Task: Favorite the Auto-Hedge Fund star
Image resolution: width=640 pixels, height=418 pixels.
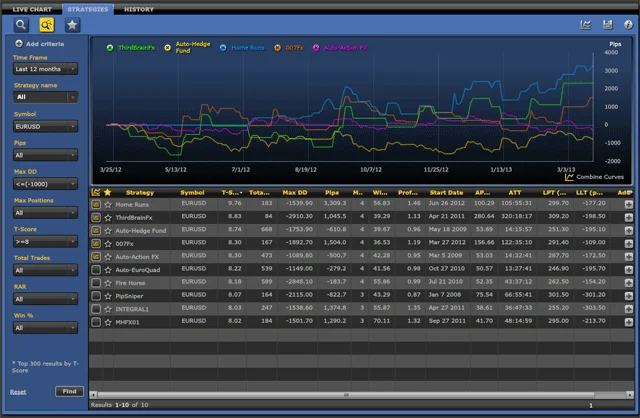Action: coord(108,231)
